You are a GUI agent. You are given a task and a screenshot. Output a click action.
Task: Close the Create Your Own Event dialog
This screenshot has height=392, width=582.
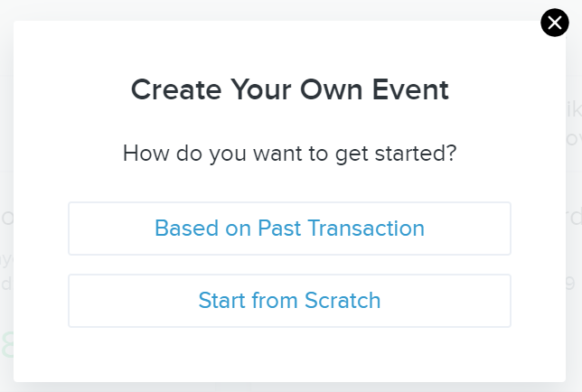coord(554,23)
